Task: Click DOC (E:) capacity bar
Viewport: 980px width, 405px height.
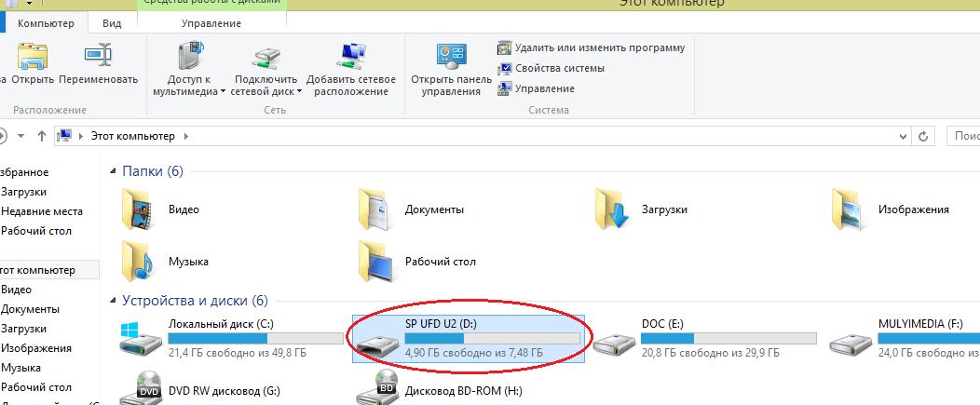Action: (x=729, y=338)
